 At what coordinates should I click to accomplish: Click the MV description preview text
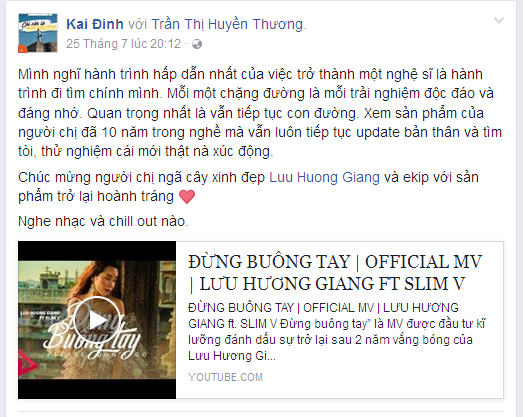pos(336,332)
